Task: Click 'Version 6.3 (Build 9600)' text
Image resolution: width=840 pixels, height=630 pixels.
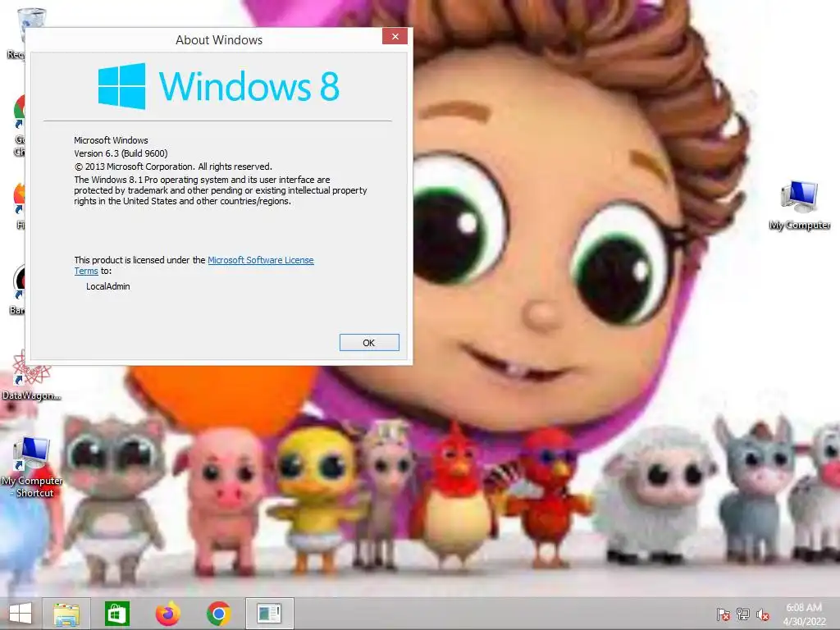Action: (x=121, y=153)
